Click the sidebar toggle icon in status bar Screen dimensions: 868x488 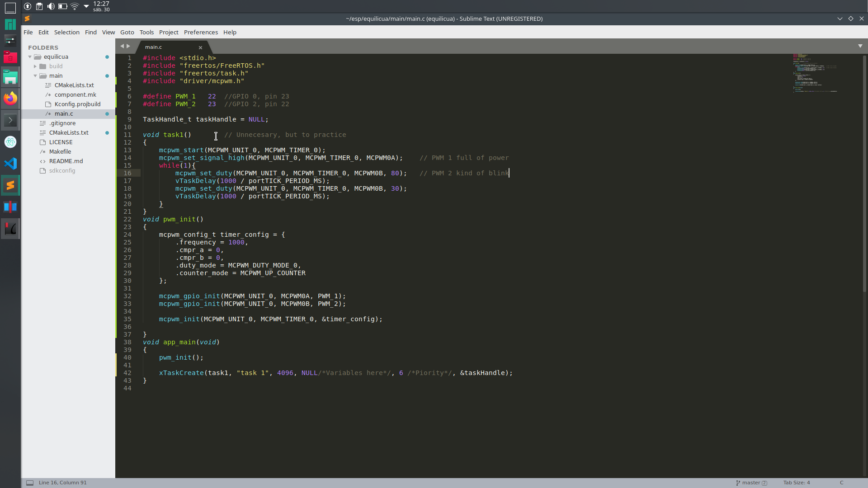(30, 483)
